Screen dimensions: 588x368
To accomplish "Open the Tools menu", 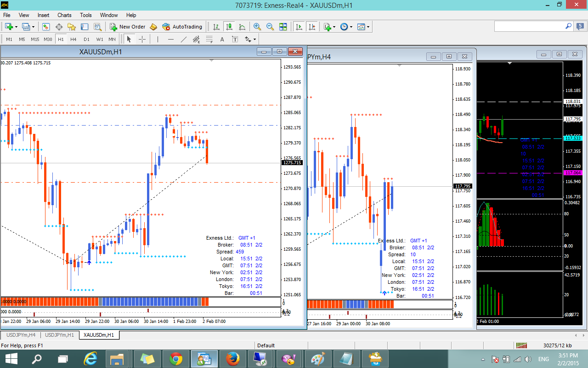I will [x=86, y=15].
